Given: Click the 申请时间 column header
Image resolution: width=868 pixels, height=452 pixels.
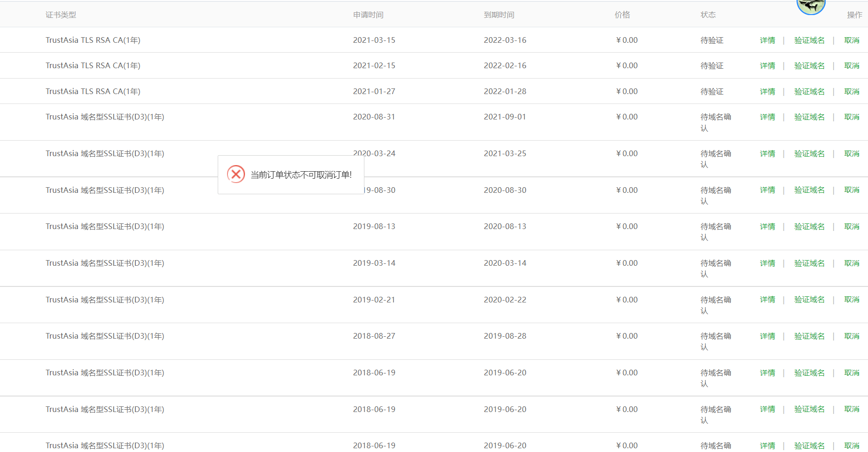Looking at the screenshot, I should pos(368,15).
